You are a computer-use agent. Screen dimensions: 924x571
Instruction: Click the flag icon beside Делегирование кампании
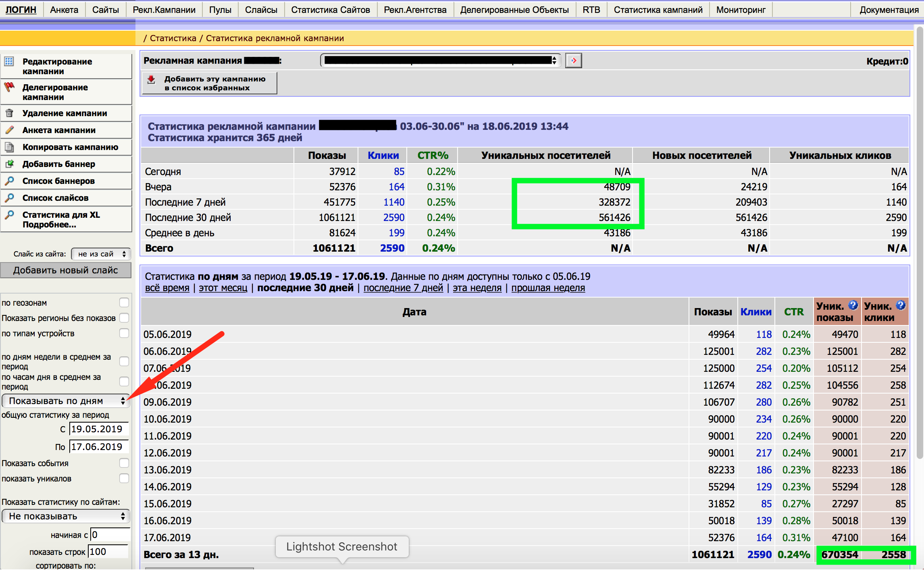(9, 87)
